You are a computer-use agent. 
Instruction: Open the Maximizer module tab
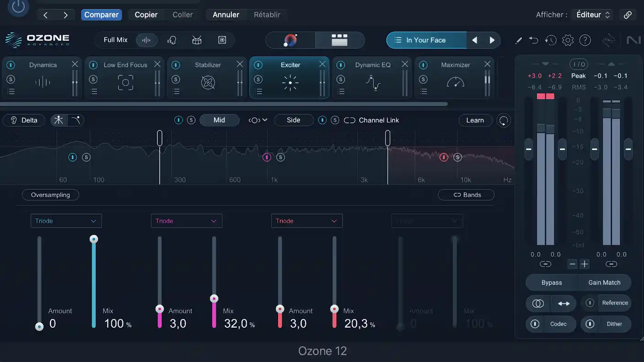(x=455, y=78)
